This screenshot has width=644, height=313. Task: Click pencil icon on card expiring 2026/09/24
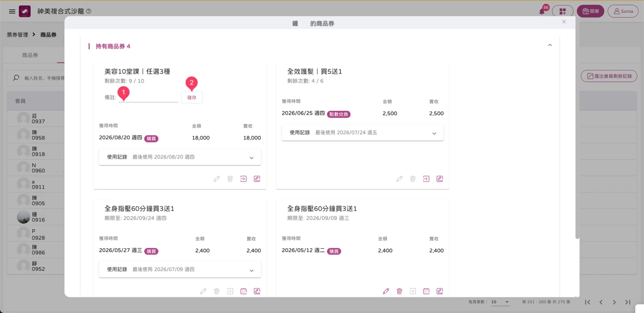pyautogui.click(x=203, y=292)
